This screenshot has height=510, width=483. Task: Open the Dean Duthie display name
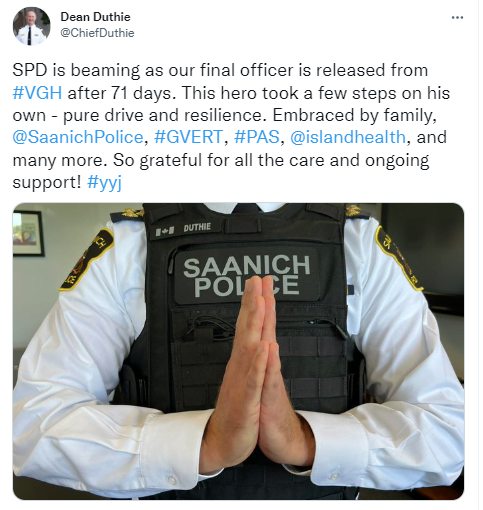pyautogui.click(x=95, y=17)
